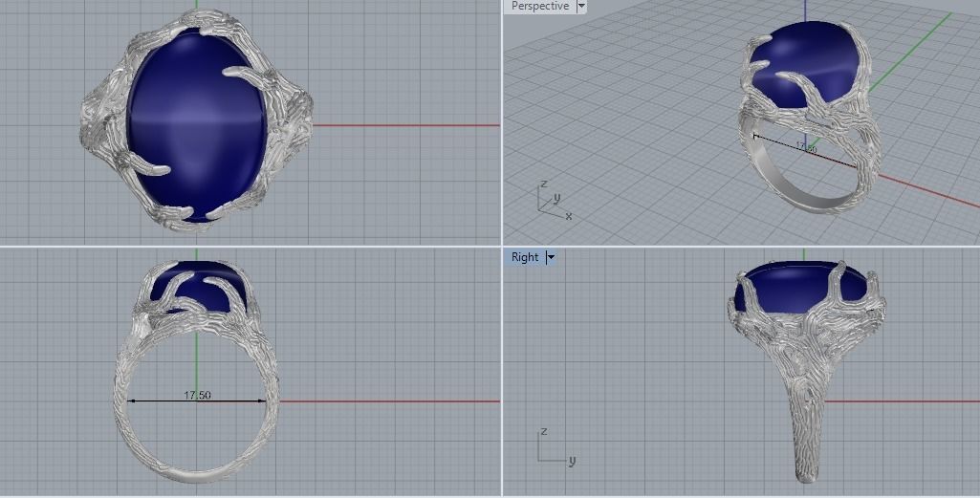The width and height of the screenshot is (980, 498).
Task: Click the Right viewport title label
Action: point(524,257)
